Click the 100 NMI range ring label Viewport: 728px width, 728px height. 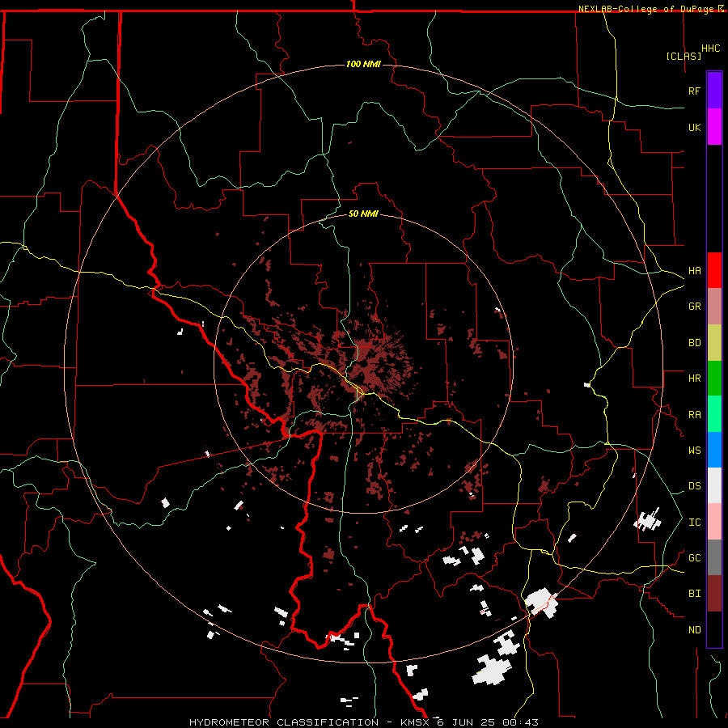point(363,64)
